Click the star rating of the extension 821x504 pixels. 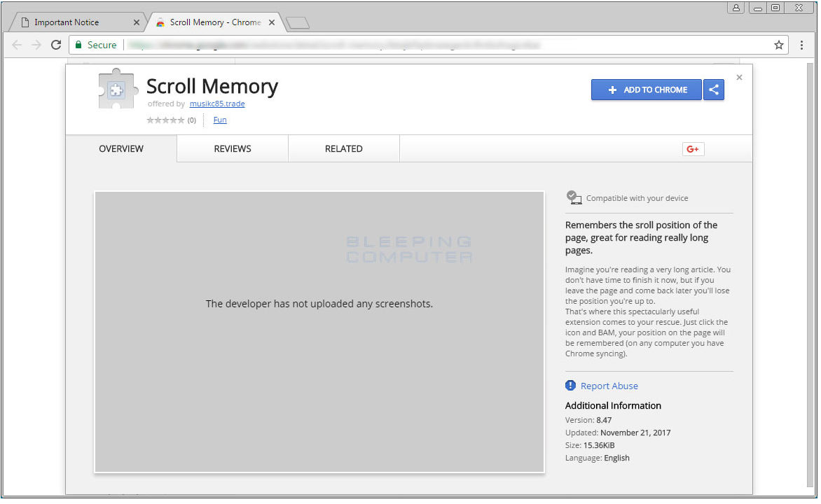pos(165,120)
